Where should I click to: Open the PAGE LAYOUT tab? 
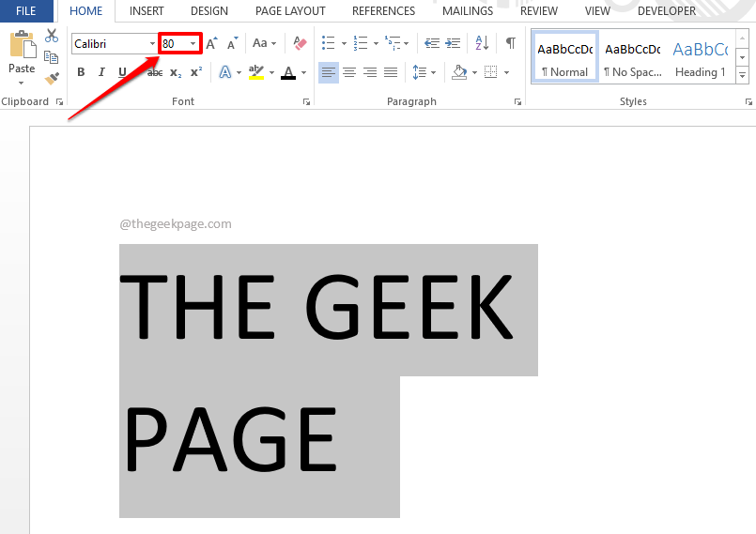tap(290, 11)
